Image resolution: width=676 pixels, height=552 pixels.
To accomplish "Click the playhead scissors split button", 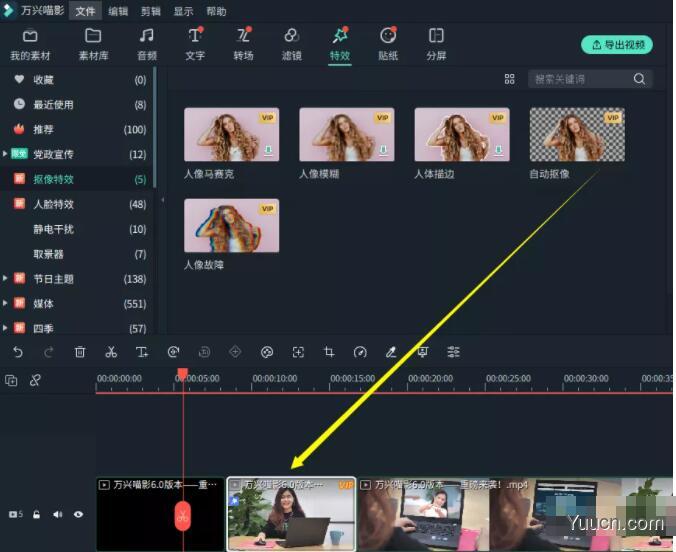I will click(183, 516).
